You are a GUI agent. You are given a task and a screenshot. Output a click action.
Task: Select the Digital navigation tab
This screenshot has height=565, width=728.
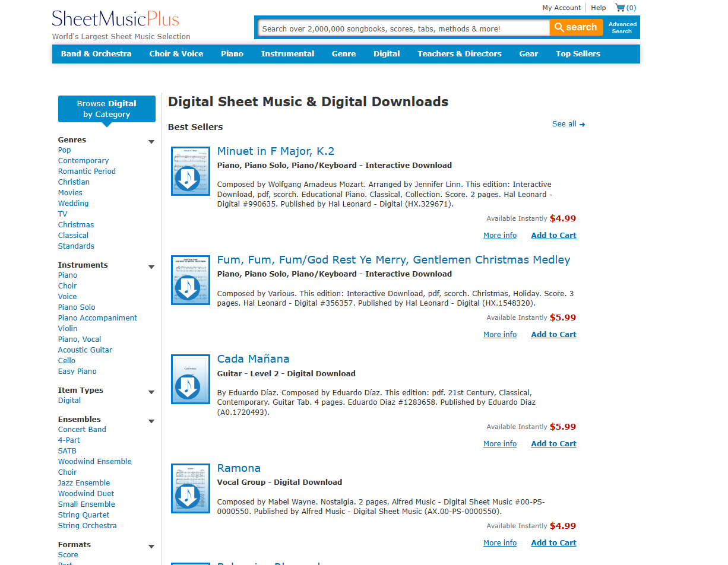click(387, 53)
